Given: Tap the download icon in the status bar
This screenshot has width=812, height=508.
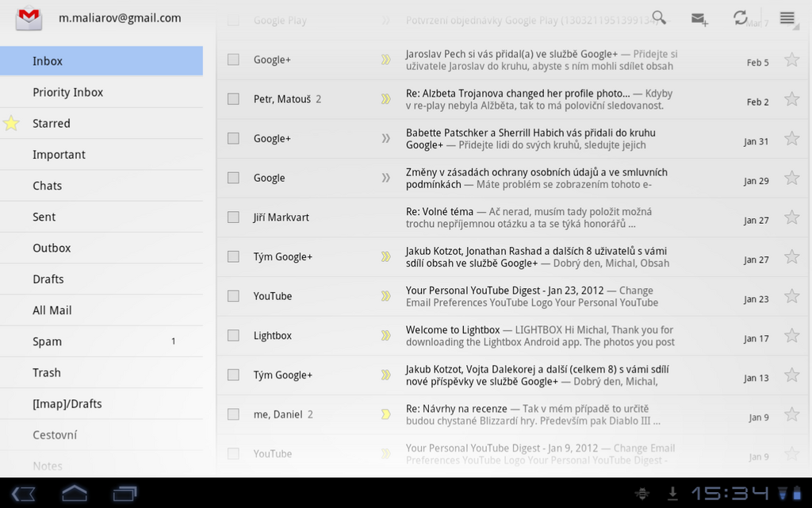Looking at the screenshot, I should [x=672, y=493].
